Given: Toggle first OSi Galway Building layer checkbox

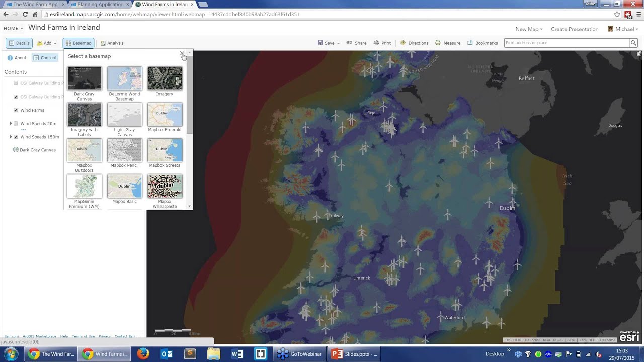Looking at the screenshot, I should [16, 83].
